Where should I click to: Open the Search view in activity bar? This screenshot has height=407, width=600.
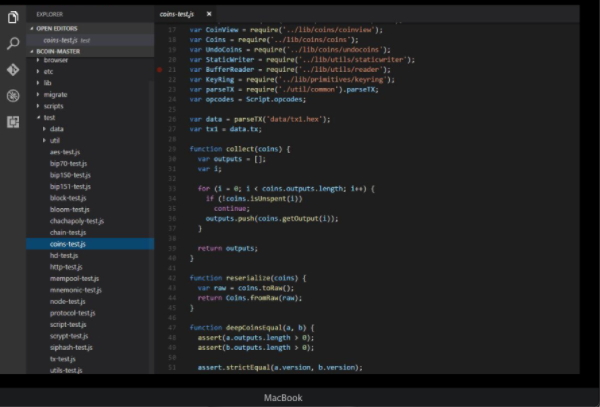(13, 43)
